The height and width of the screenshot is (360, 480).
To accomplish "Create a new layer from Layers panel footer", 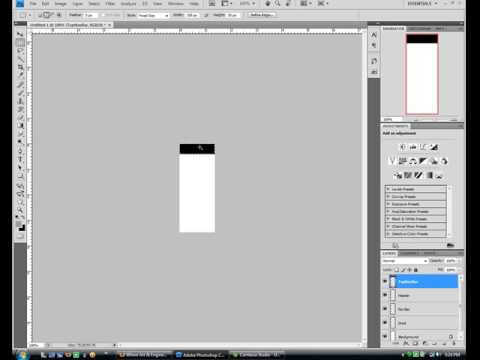I will [445, 343].
